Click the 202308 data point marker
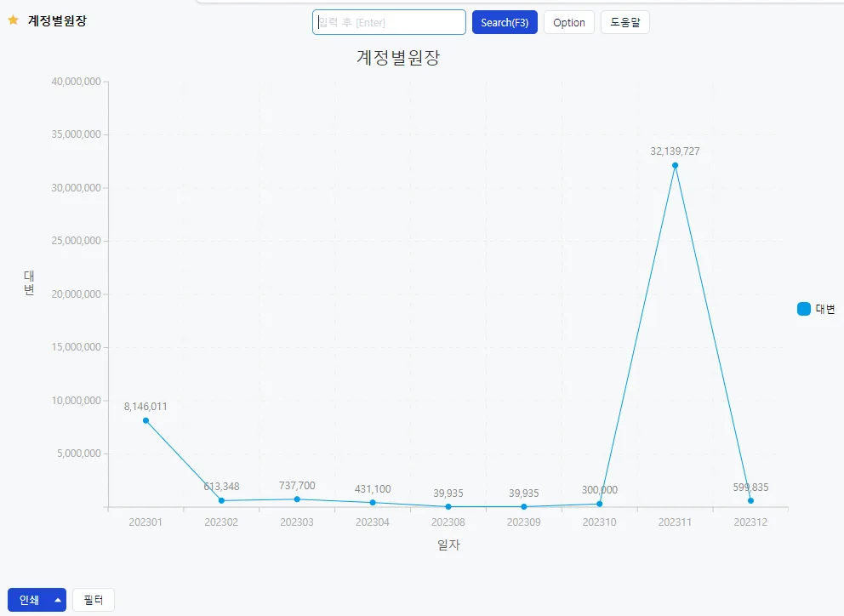 click(x=448, y=507)
